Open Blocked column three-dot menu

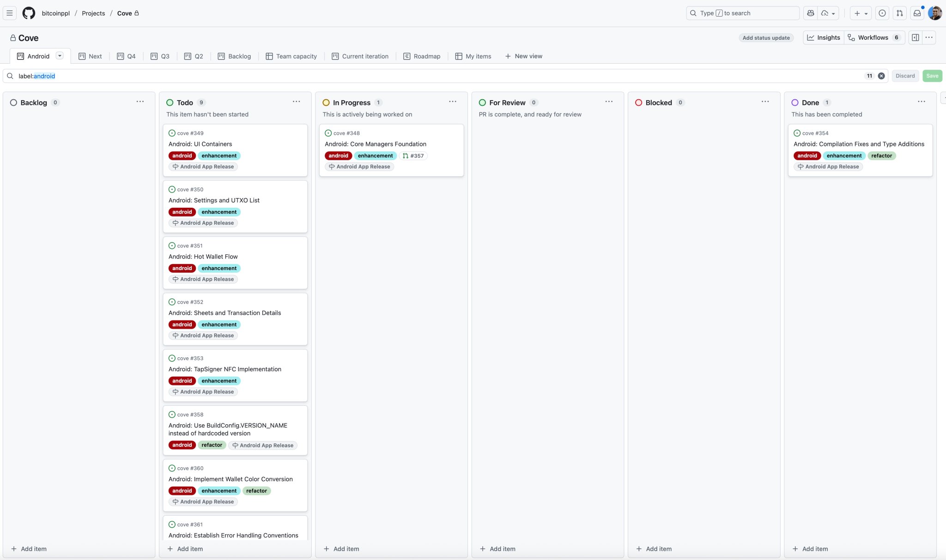[765, 102]
